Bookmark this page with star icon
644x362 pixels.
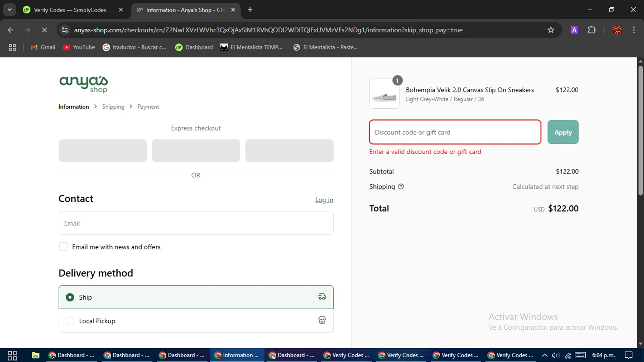[551, 30]
